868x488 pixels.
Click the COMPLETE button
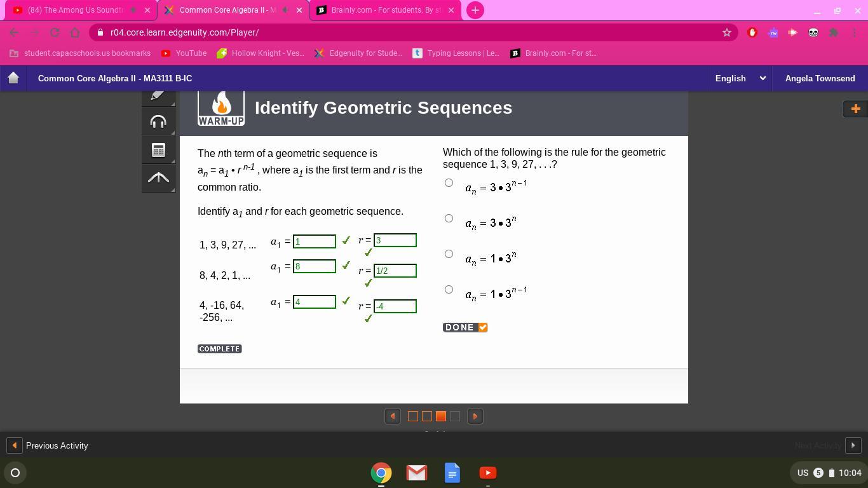click(x=220, y=349)
